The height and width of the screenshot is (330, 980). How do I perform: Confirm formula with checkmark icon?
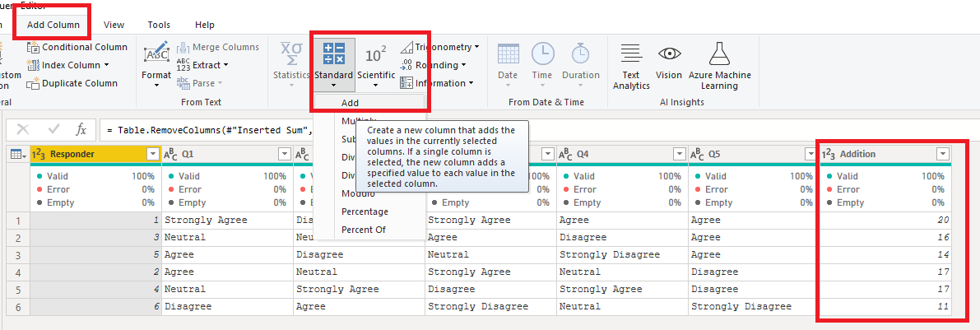(x=53, y=129)
